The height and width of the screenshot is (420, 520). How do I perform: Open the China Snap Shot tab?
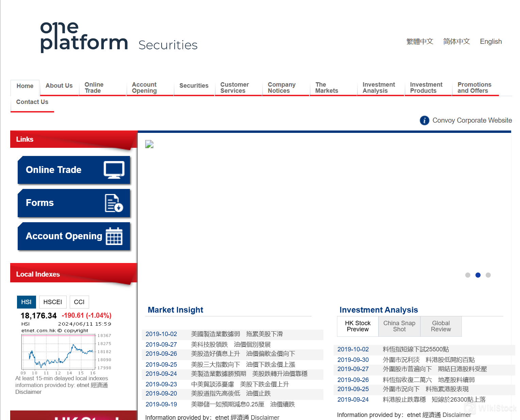(399, 326)
